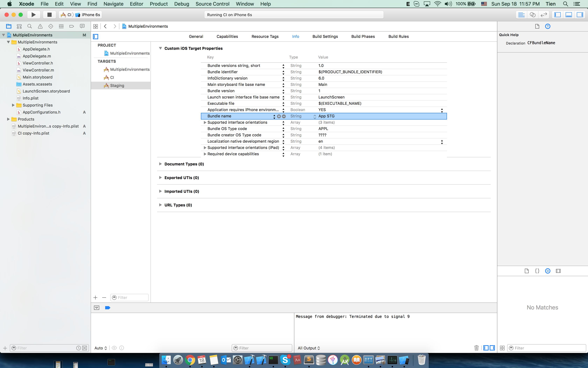Open the Project navigator folder icon
The width and height of the screenshot is (588, 368).
tap(9, 26)
